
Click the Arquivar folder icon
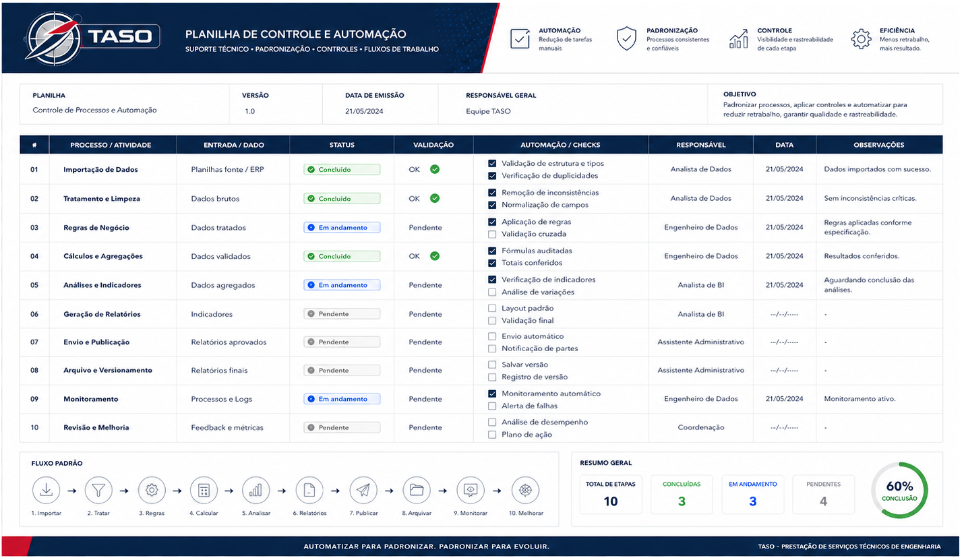(416, 491)
